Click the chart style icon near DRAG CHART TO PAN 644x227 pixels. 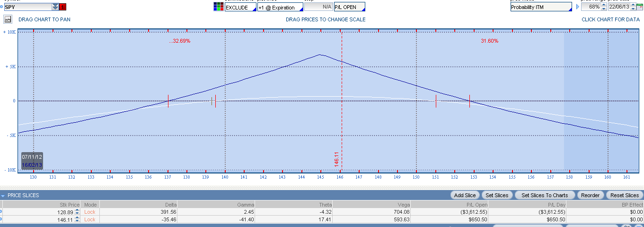[8, 19]
